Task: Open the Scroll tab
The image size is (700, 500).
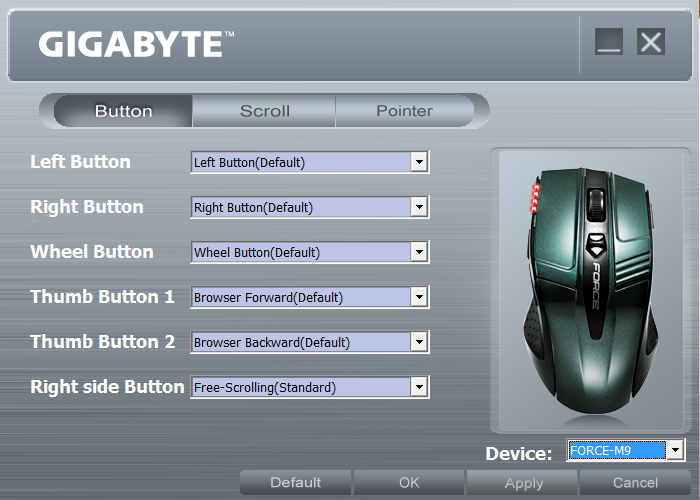Action: 264,111
